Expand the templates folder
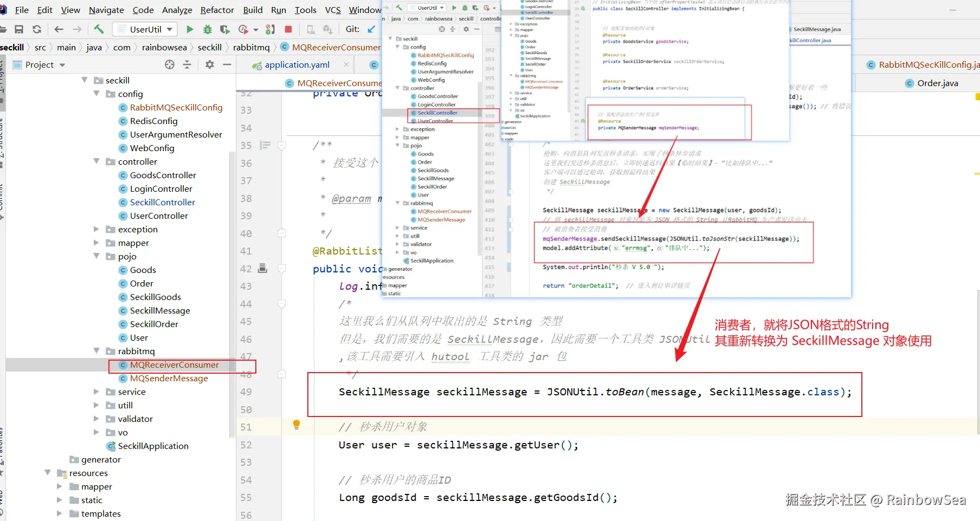980x521 pixels. click(60, 513)
